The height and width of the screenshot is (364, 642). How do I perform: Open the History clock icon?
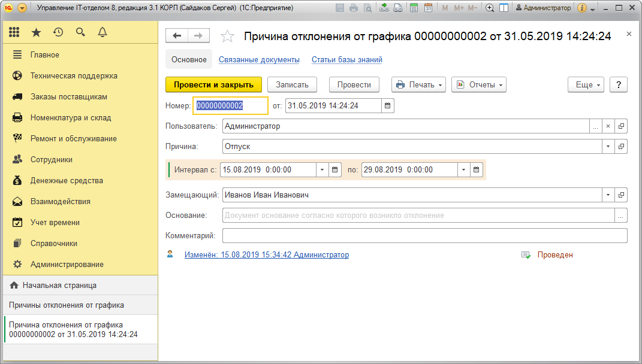pyautogui.click(x=58, y=32)
